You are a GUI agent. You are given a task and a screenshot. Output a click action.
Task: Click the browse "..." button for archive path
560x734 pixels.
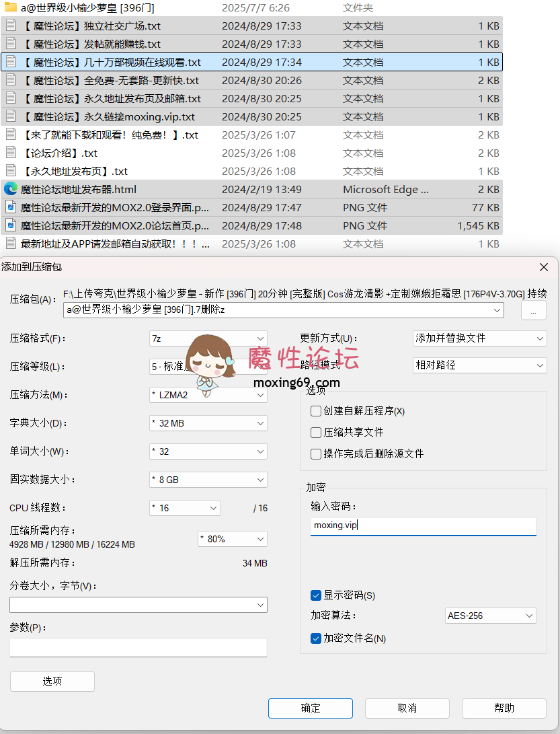click(x=534, y=311)
